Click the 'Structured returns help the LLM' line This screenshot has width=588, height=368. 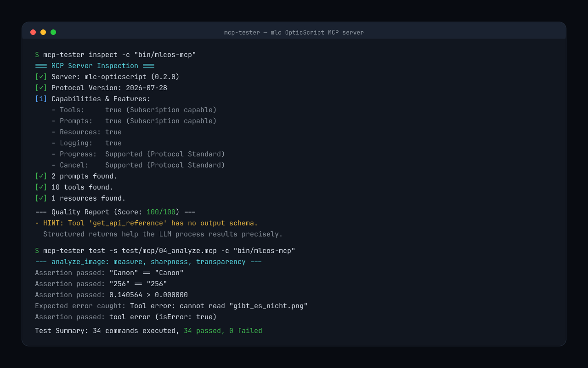[x=163, y=234]
